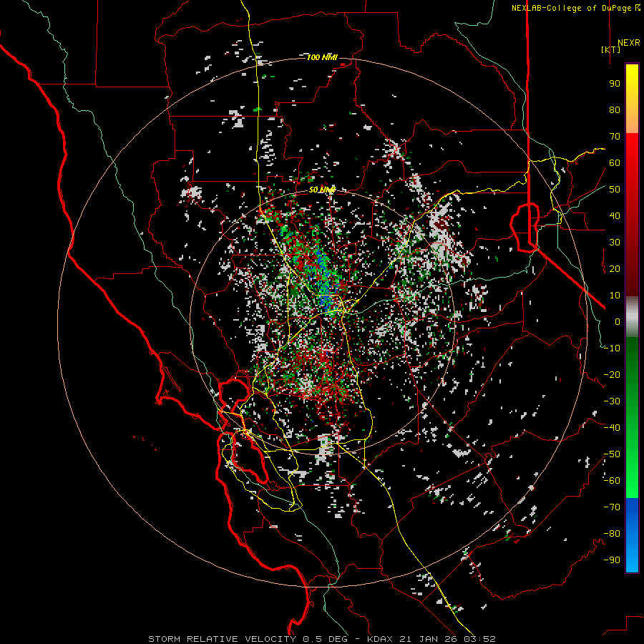Click the -30 value on the velocity scale
This screenshot has height=644, width=644.
[x=612, y=401]
